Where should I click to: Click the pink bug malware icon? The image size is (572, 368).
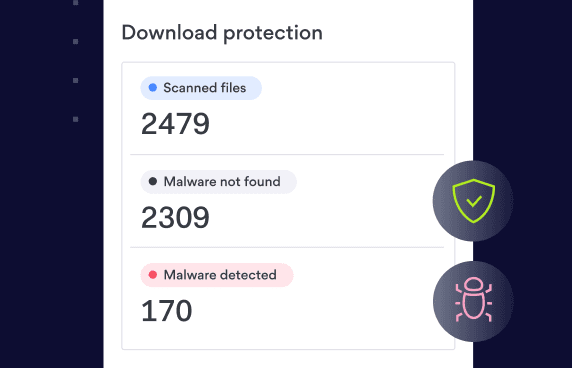click(x=474, y=300)
